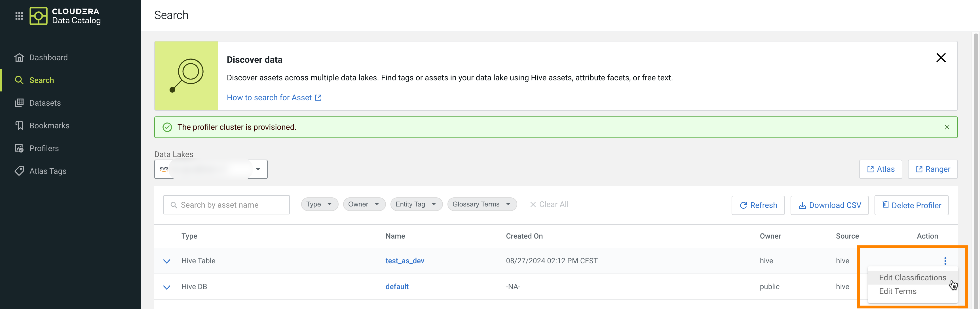Screen dimensions: 980x309
Task: Open the app switcher grid icon
Action: pyautogui.click(x=19, y=16)
